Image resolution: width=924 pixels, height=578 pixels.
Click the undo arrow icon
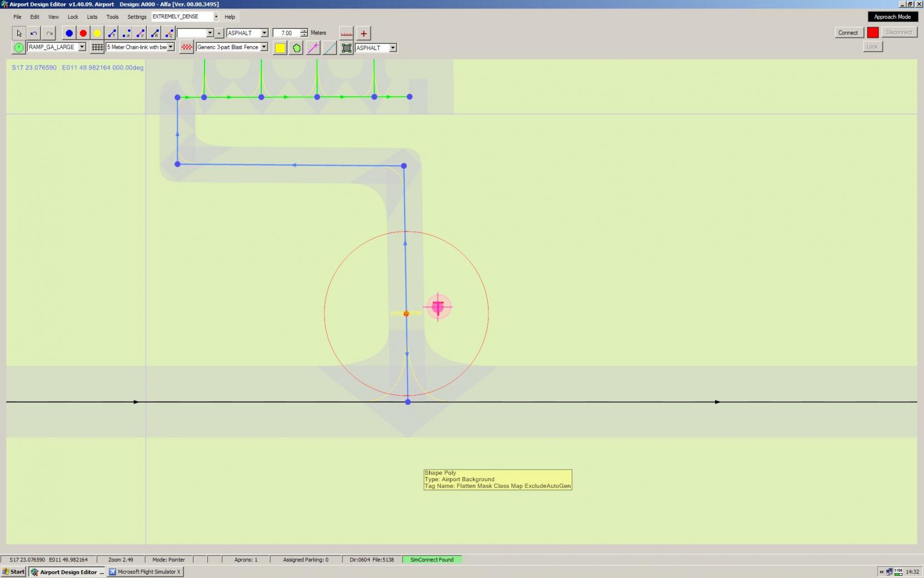pos(34,33)
